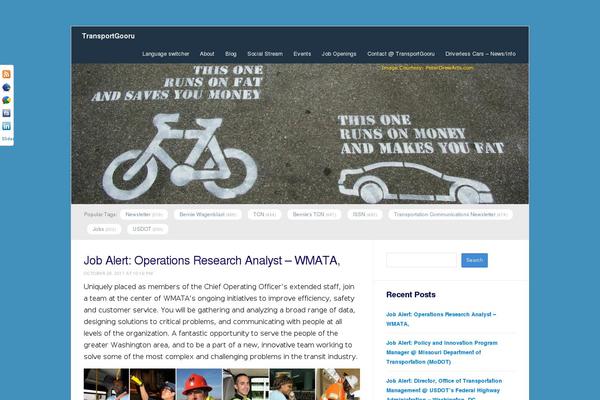Click the post date under the headline

[118, 273]
